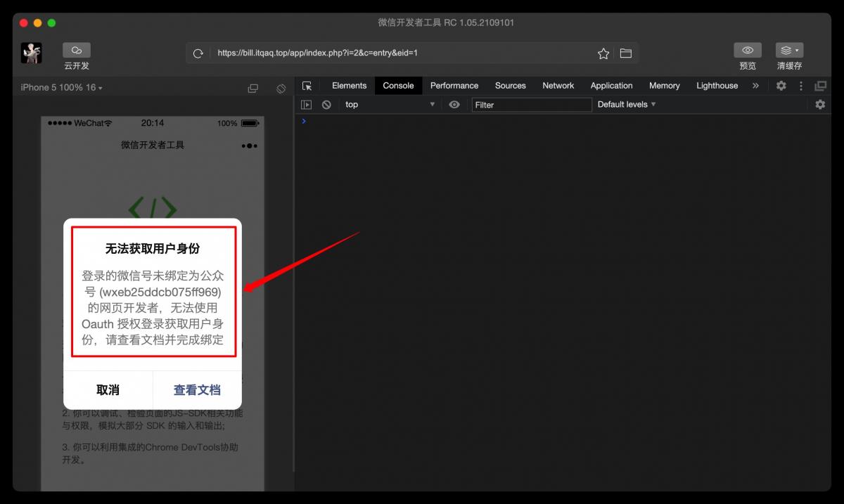Switch to the Elements tab
This screenshot has height=504, width=844.
point(349,86)
